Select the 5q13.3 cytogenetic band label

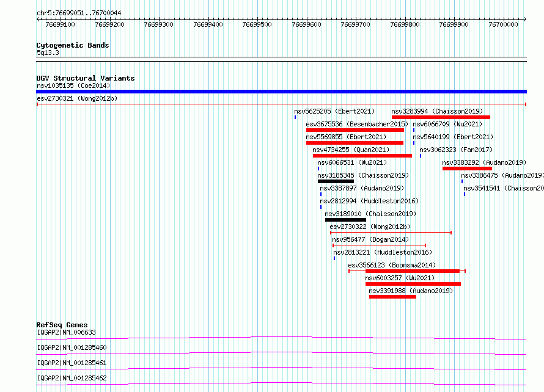(x=48, y=53)
